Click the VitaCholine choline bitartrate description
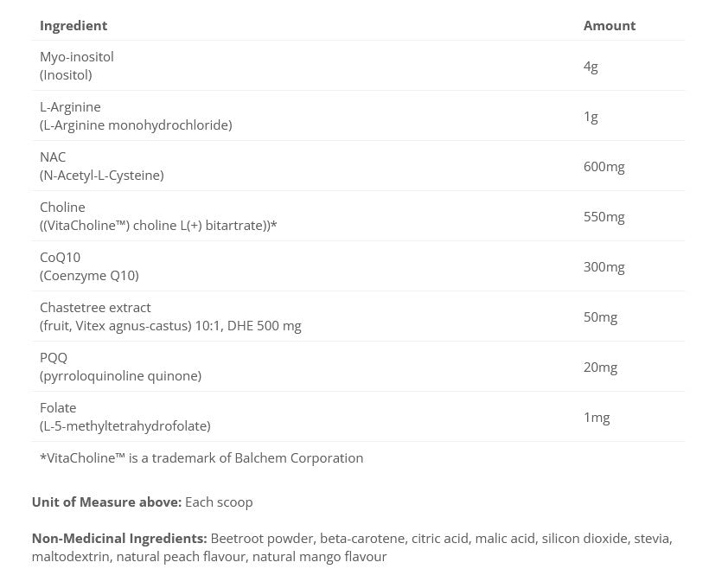Screen dimensions: 709x588 pos(158,226)
